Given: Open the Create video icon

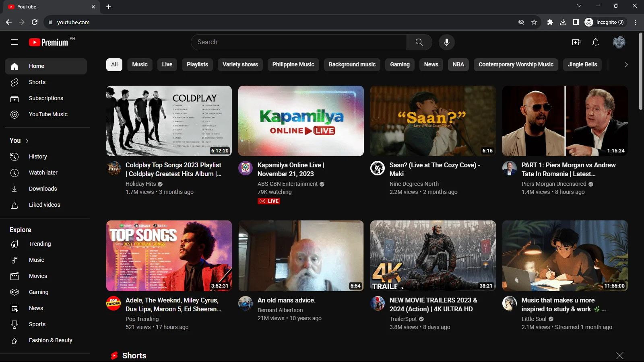Looking at the screenshot, I should tap(576, 42).
